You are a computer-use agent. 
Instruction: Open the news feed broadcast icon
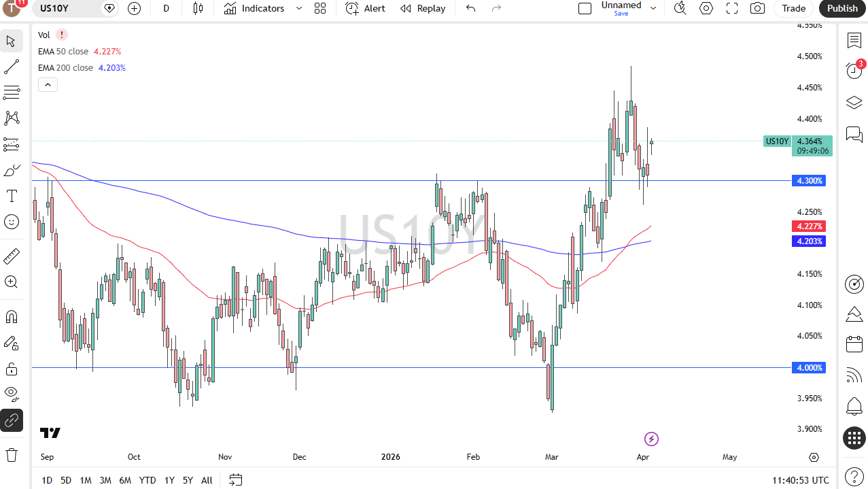(854, 375)
